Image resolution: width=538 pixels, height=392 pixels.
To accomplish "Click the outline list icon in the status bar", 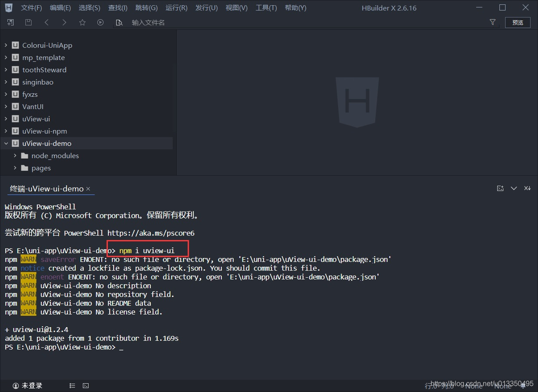I will point(72,385).
